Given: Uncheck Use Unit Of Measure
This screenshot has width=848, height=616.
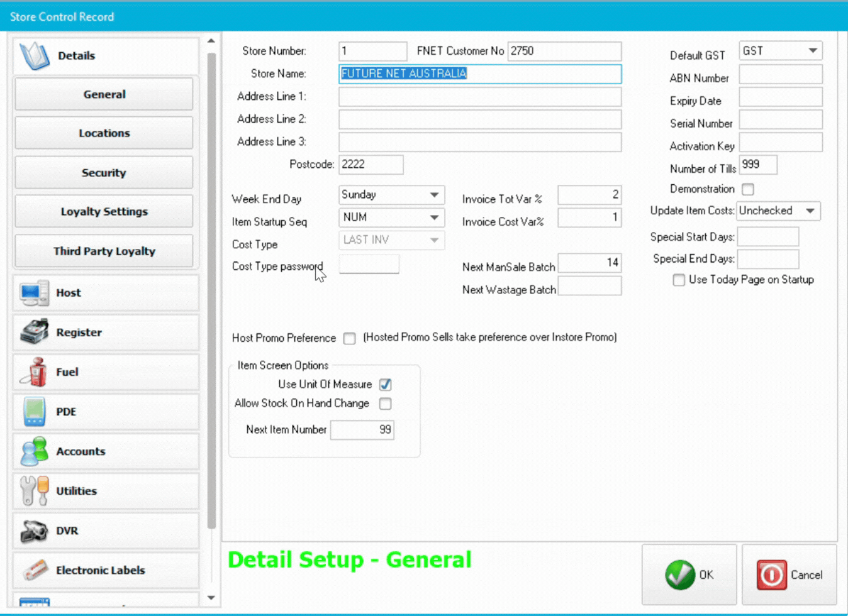Looking at the screenshot, I should (x=385, y=385).
